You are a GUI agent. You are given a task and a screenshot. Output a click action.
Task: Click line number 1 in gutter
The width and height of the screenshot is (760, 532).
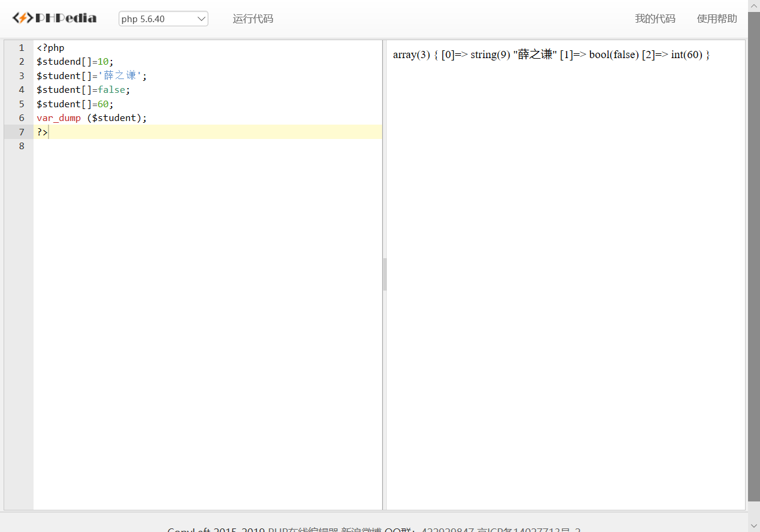point(22,48)
